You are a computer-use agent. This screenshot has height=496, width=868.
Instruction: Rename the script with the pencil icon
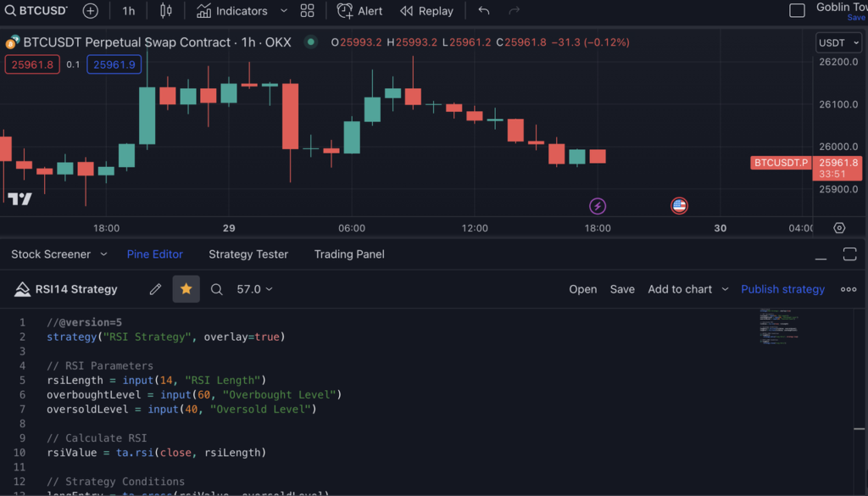coord(155,289)
